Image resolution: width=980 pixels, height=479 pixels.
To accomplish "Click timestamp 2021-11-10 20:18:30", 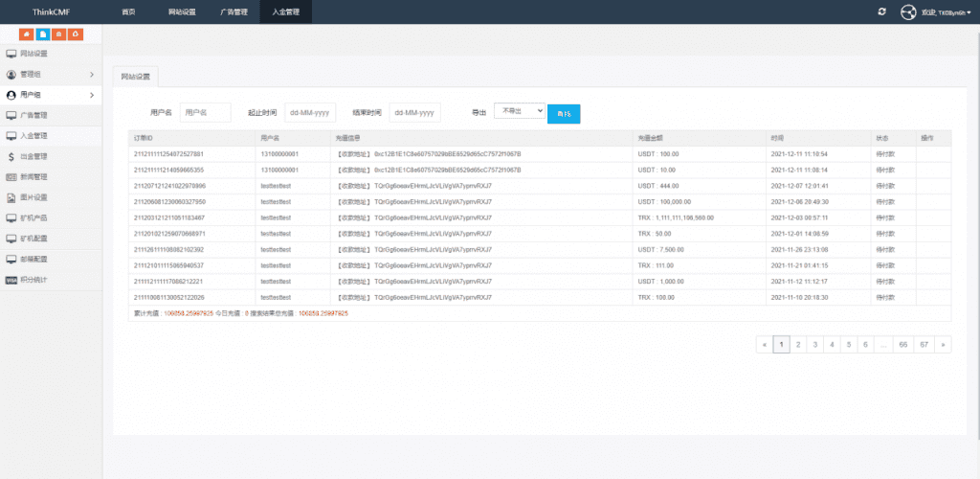I will tap(799, 297).
